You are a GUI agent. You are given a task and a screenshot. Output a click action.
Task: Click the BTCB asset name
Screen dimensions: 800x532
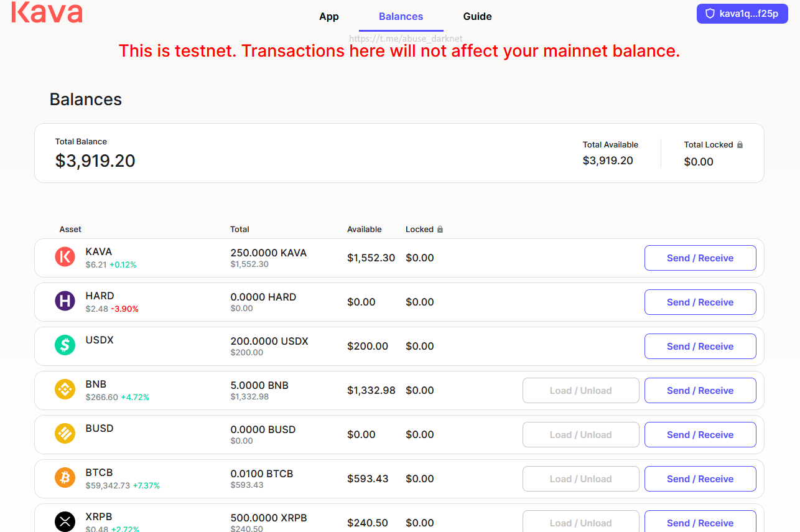click(x=100, y=473)
